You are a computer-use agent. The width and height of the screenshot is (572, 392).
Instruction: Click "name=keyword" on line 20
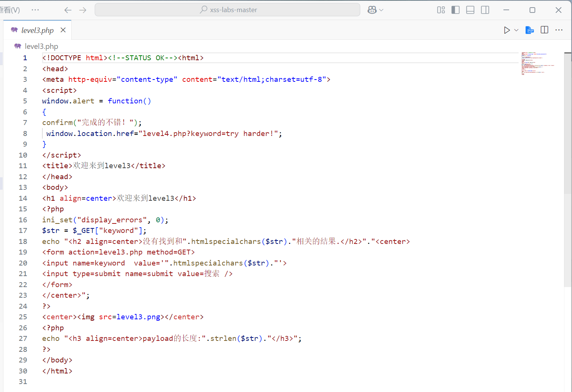click(x=99, y=263)
